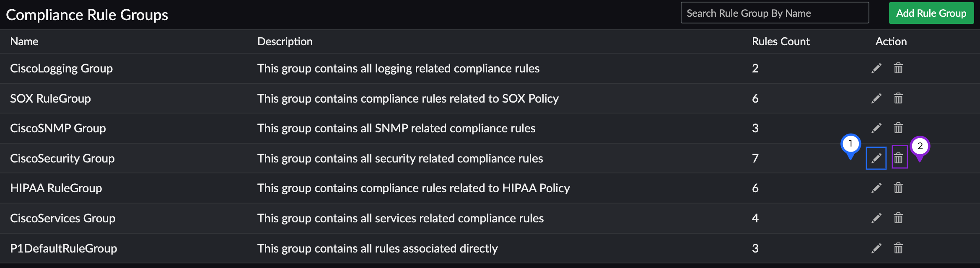
Task: Edit the HIPAA RuleGroup entry
Action: pos(876,188)
